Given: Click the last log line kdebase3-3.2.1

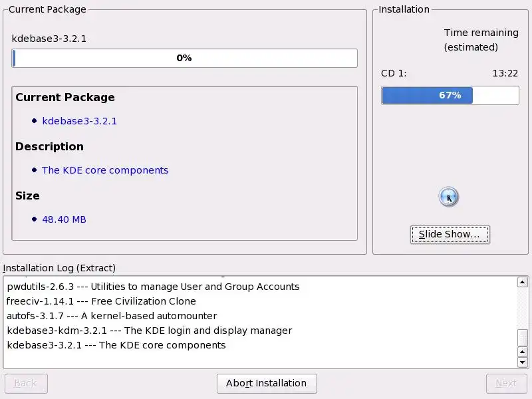Looking at the screenshot, I should (116, 345).
